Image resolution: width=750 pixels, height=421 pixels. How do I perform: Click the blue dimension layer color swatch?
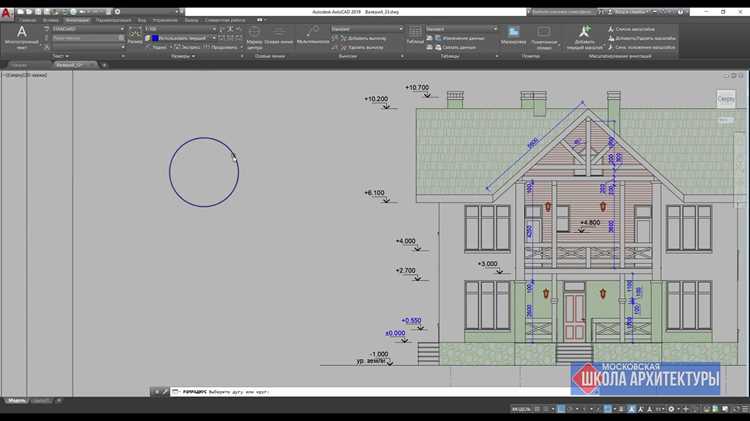click(155, 38)
